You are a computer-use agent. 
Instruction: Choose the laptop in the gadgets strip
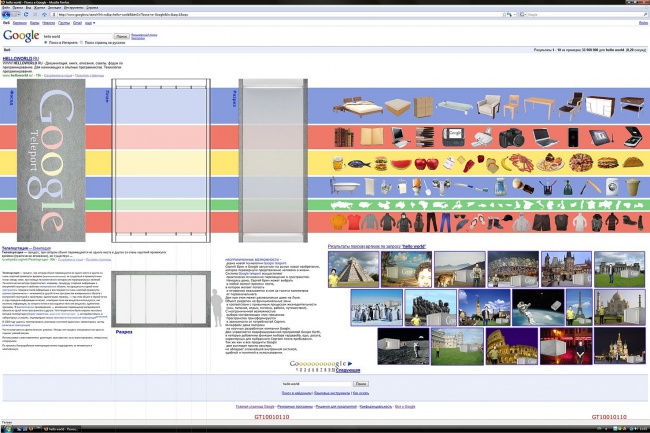pyautogui.click(x=545, y=138)
